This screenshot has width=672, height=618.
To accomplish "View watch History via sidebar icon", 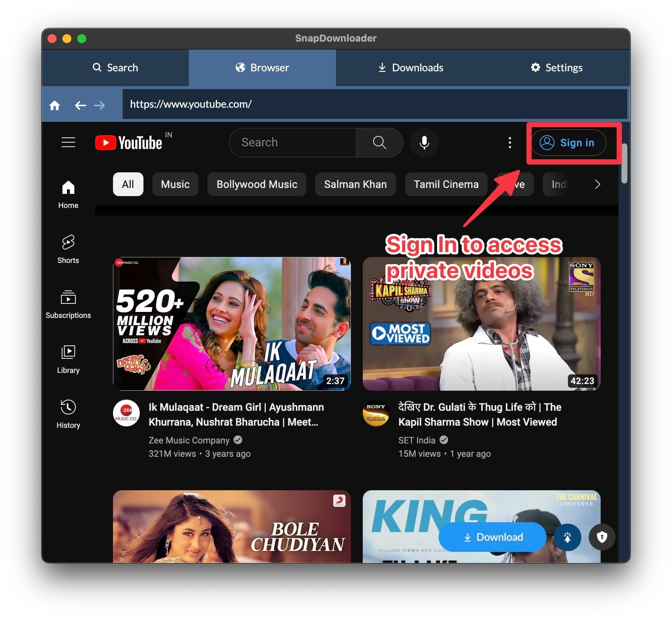I will tap(68, 407).
